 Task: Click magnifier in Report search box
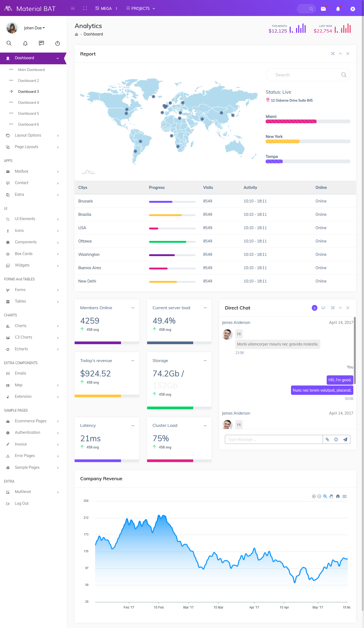[x=344, y=75]
